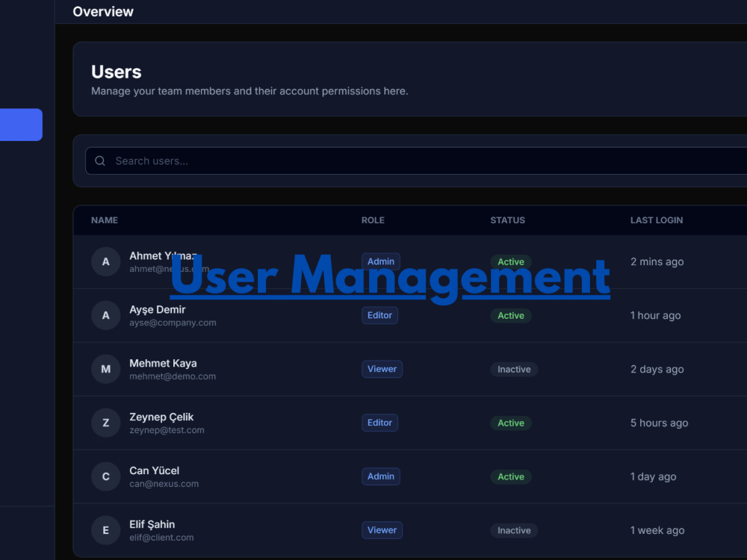Click the Editor badge for Zeynep Çelik

(379, 423)
